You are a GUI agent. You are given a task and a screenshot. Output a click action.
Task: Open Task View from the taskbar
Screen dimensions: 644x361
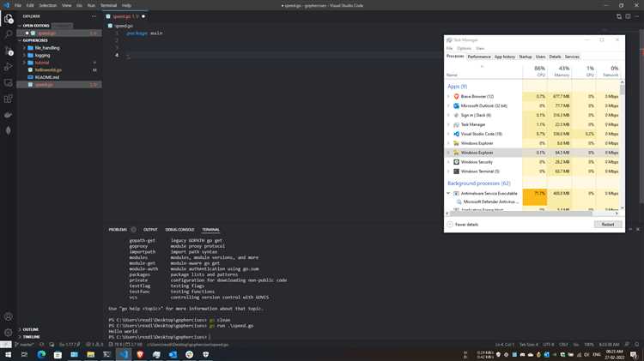point(24,354)
